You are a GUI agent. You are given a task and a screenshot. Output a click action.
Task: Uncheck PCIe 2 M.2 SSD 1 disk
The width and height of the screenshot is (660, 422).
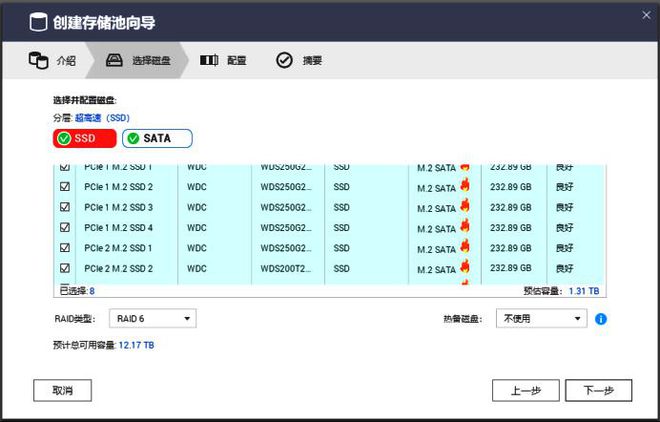[65, 248]
